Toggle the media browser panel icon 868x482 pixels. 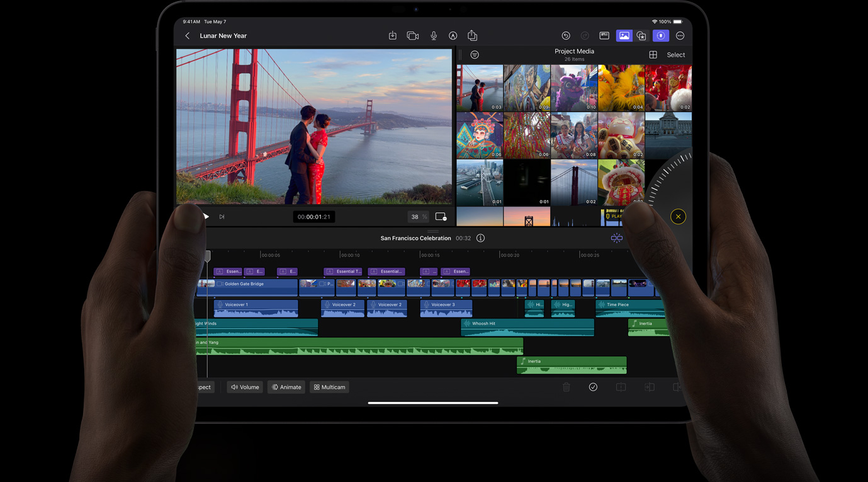624,35
